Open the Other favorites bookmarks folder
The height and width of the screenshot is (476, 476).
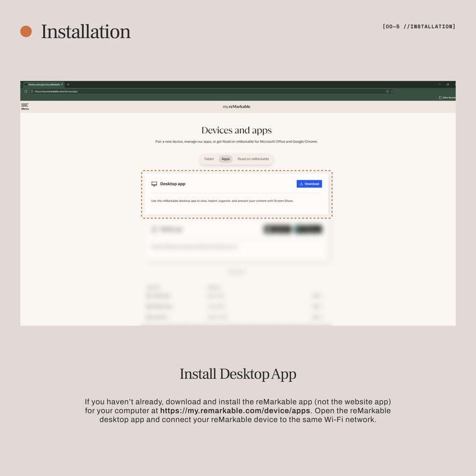[x=447, y=98]
